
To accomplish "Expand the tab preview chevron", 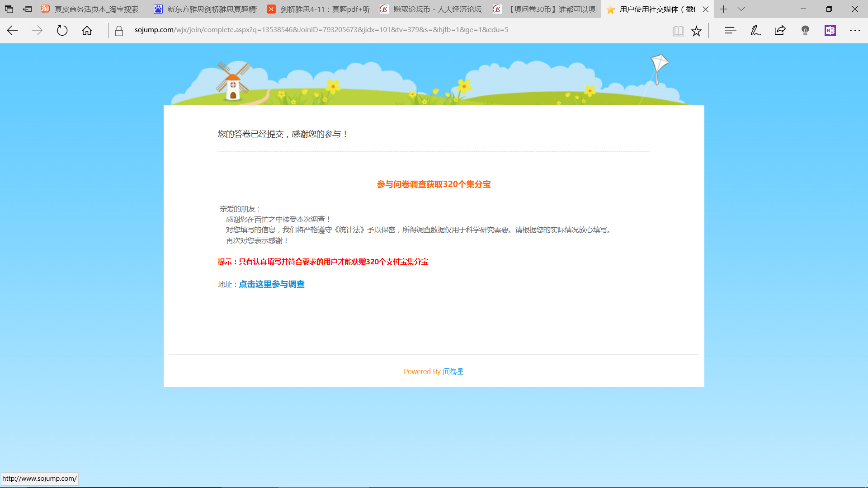I will coord(741,9).
